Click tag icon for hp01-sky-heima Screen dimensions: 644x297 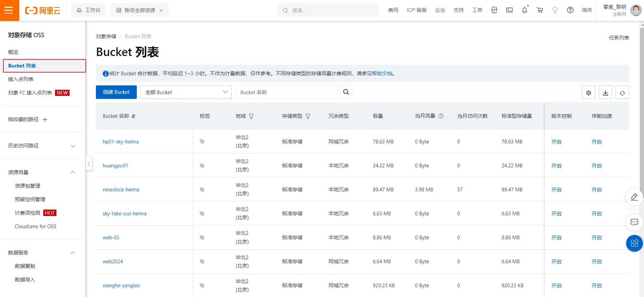(x=202, y=141)
